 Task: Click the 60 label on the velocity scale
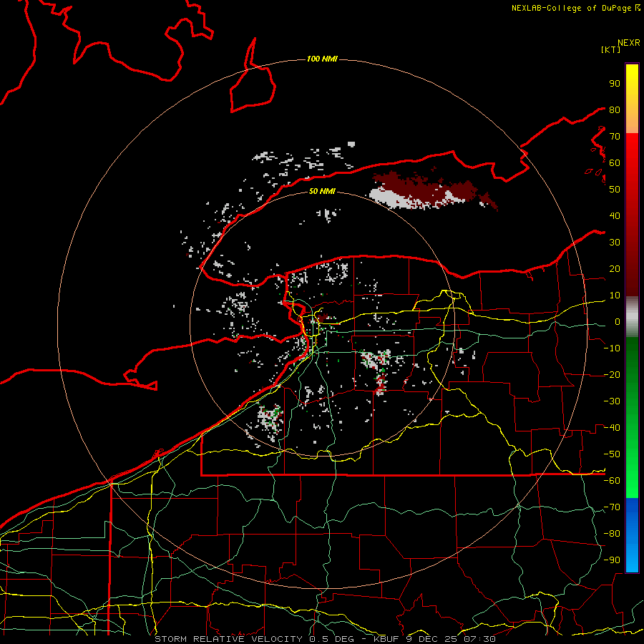coord(615,163)
